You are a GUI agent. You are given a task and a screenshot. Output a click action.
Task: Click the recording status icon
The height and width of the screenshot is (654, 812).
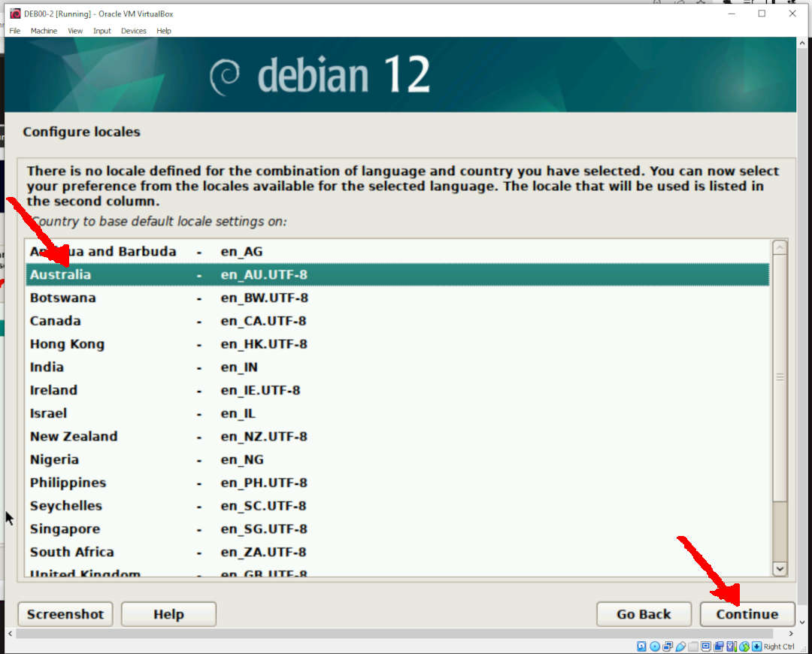718,646
